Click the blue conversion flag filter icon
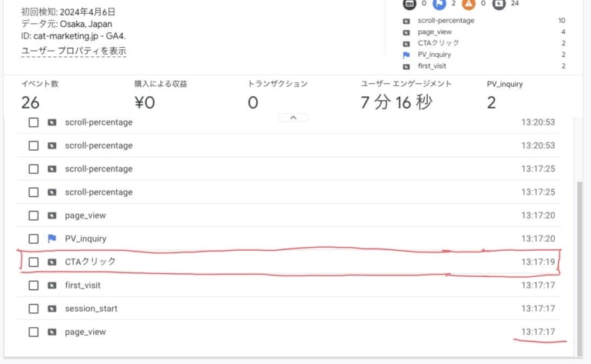Image resolution: width=591 pixels, height=364 pixels. tap(438, 4)
